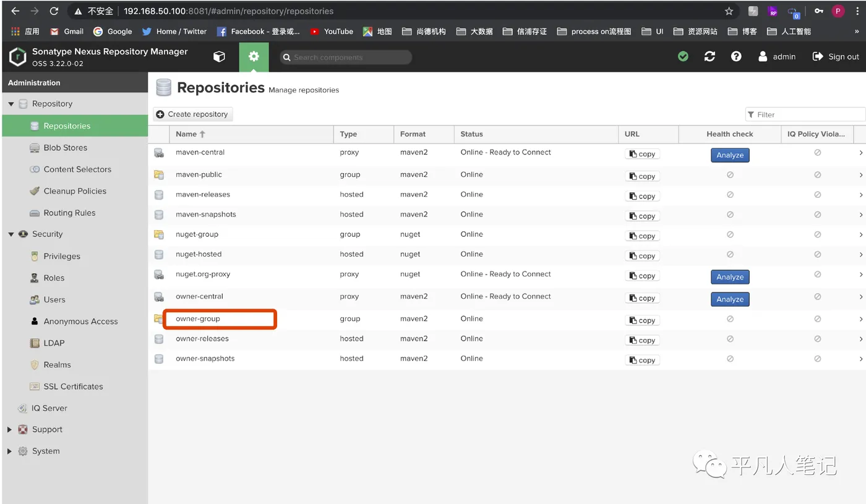Open Anonymous Access settings

coord(80,322)
